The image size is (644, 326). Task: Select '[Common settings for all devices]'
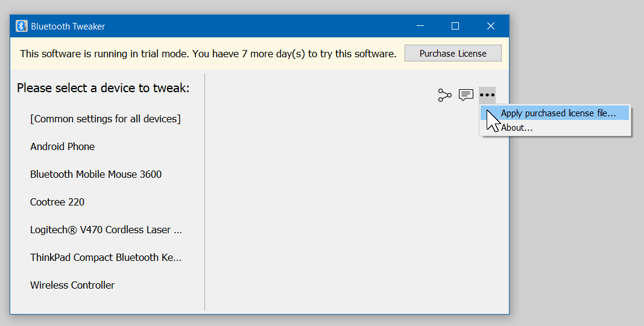point(106,119)
